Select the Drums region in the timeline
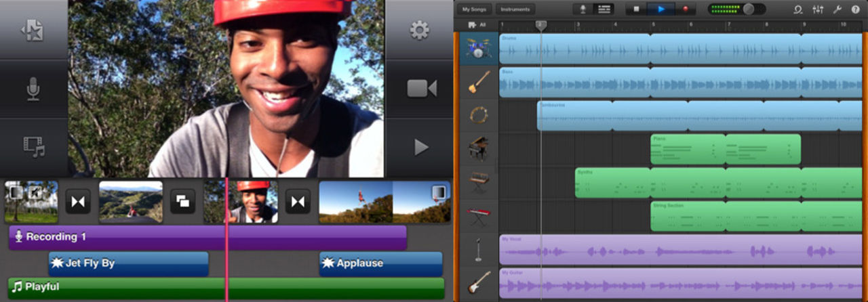 [x=681, y=48]
